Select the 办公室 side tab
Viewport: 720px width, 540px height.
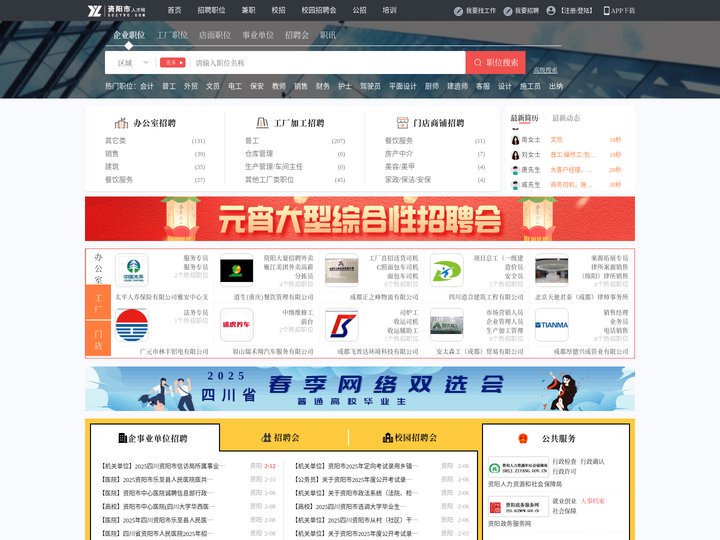[x=98, y=268]
